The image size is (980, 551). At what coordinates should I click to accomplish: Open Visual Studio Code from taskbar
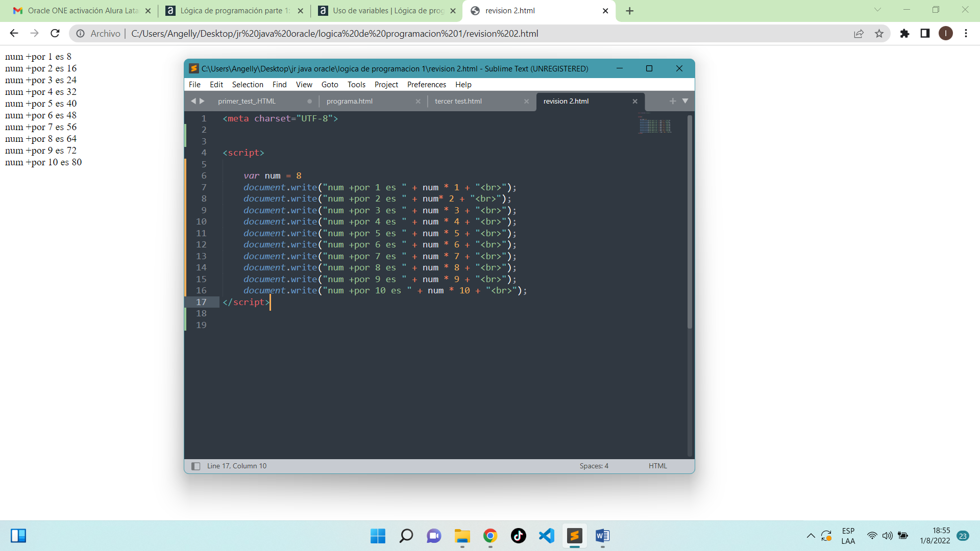546,536
